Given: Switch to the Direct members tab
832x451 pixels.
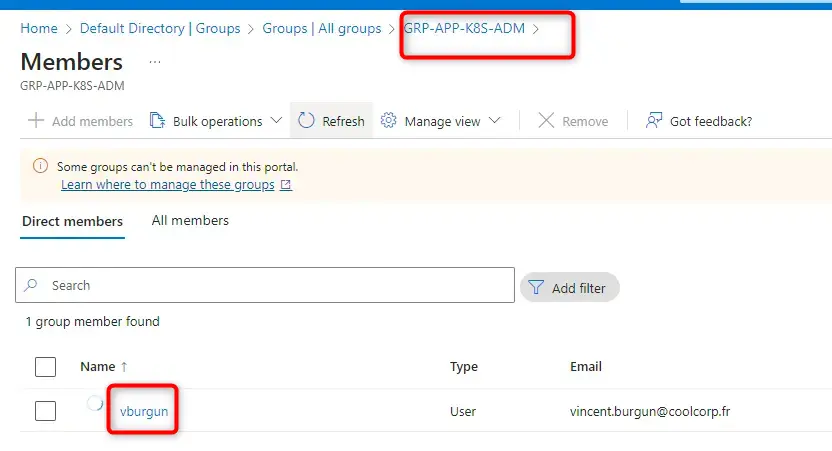Looking at the screenshot, I should (72, 221).
